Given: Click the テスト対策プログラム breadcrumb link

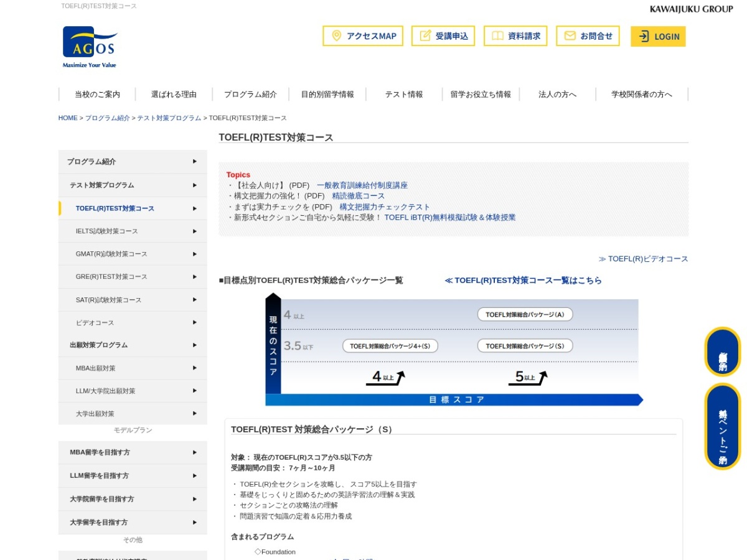Looking at the screenshot, I should [x=169, y=118].
